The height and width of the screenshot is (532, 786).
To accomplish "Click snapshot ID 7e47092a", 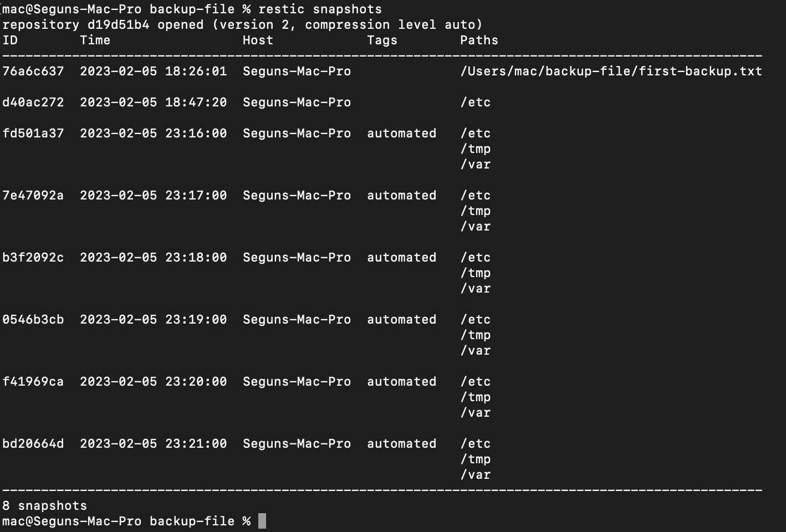I will pyautogui.click(x=33, y=196).
